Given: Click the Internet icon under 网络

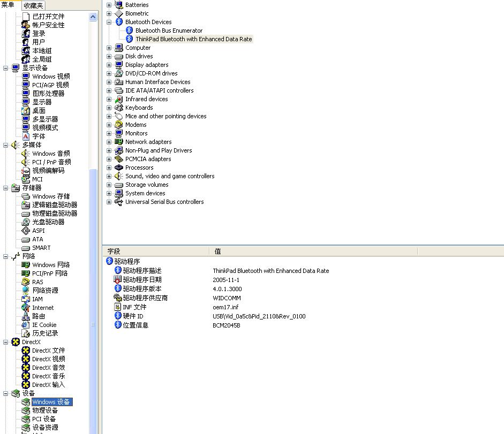Looking at the screenshot, I should [26, 308].
